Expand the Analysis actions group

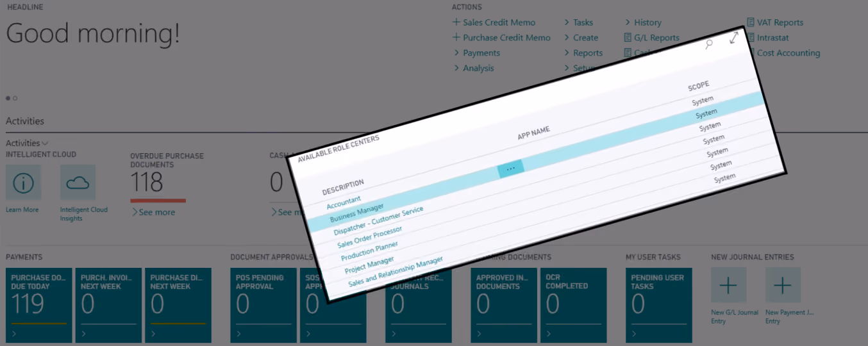(474, 69)
